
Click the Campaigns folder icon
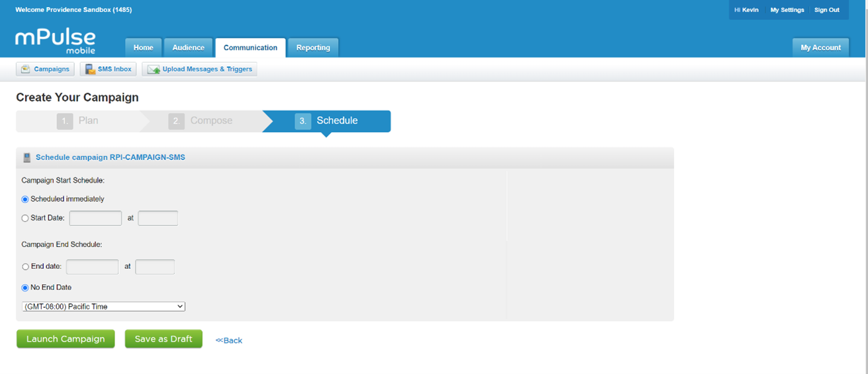coord(25,69)
